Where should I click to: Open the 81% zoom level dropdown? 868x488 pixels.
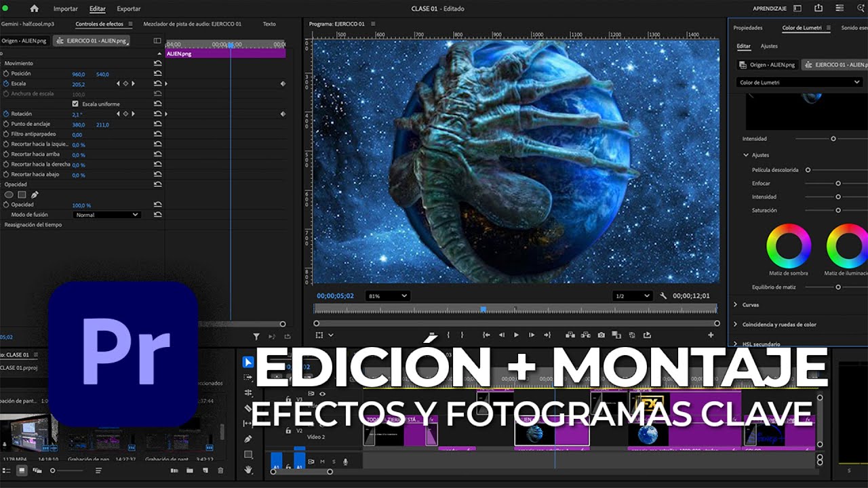tap(387, 296)
